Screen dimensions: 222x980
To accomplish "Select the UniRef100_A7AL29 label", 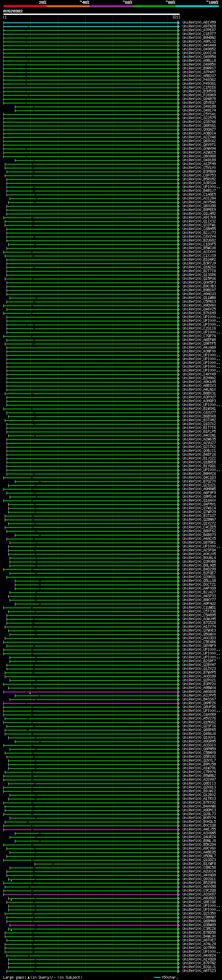I will 199,944.
